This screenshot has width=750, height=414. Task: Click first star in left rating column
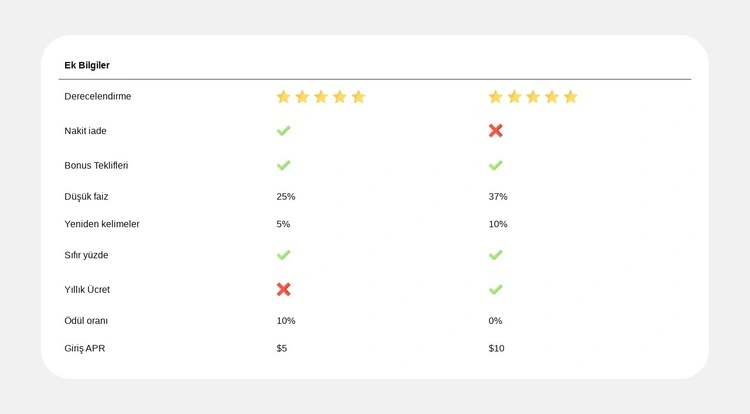point(283,97)
